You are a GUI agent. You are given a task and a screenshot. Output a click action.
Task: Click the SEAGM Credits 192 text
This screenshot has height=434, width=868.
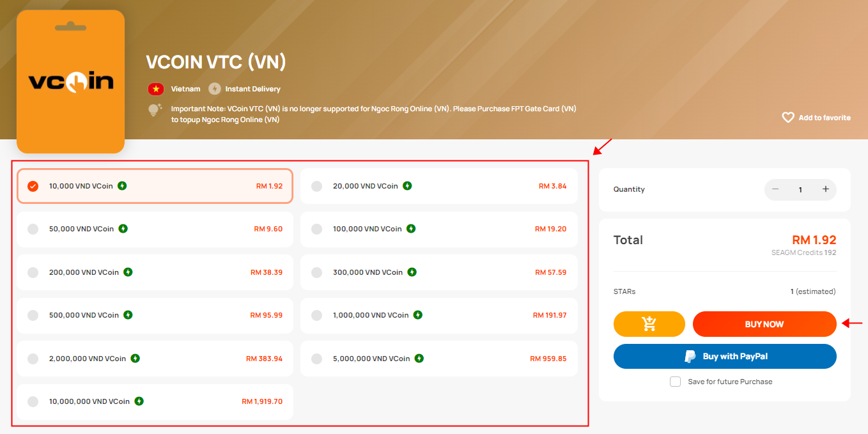(x=803, y=252)
